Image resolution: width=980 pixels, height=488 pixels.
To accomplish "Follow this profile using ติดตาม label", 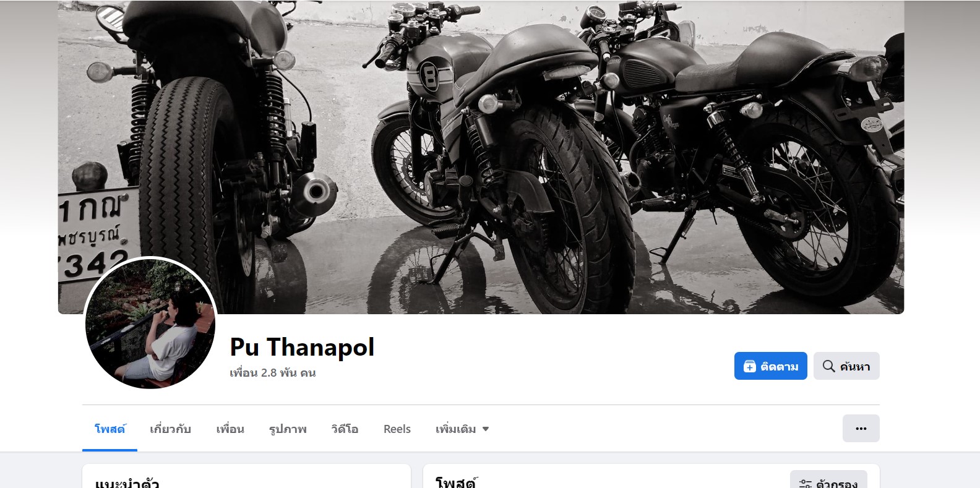I will (x=780, y=367).
